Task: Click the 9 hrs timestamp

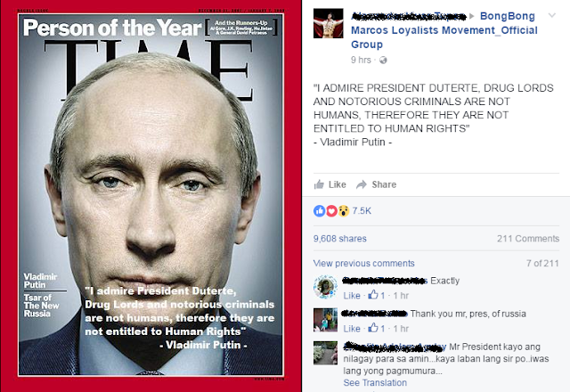Action: point(361,60)
